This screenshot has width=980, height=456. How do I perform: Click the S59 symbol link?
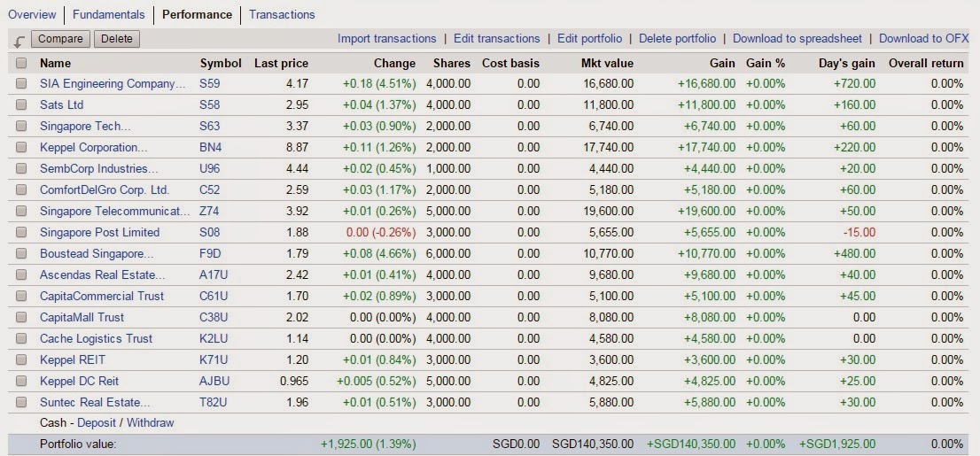210,84
